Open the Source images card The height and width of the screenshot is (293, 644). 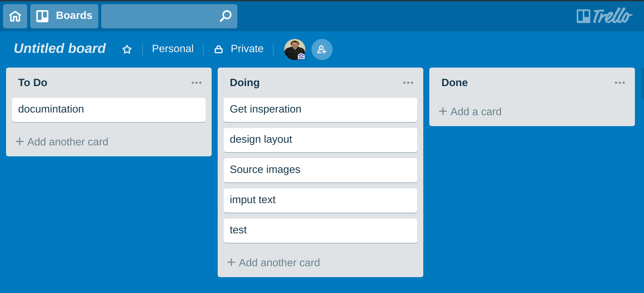[x=320, y=170]
